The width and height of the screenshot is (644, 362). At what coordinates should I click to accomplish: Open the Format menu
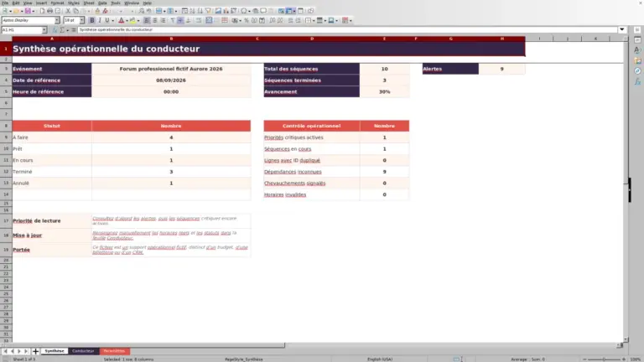pos(57,3)
